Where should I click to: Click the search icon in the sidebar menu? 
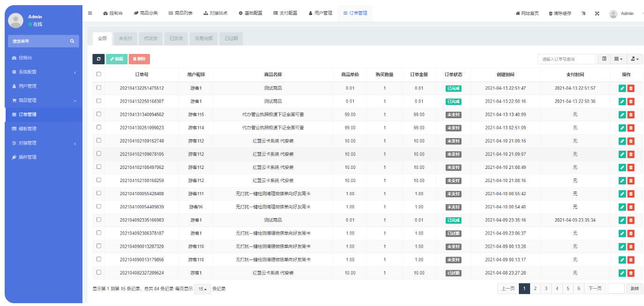[72, 41]
